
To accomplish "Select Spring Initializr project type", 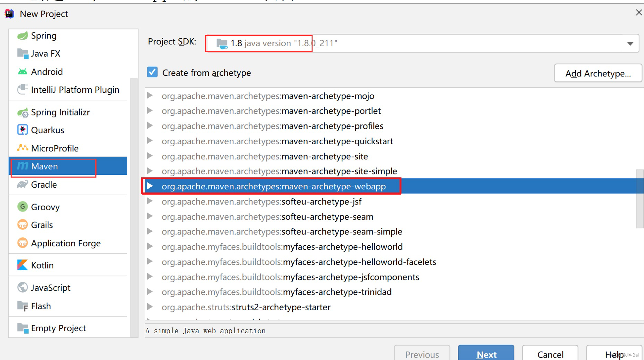I will click(x=68, y=112).
